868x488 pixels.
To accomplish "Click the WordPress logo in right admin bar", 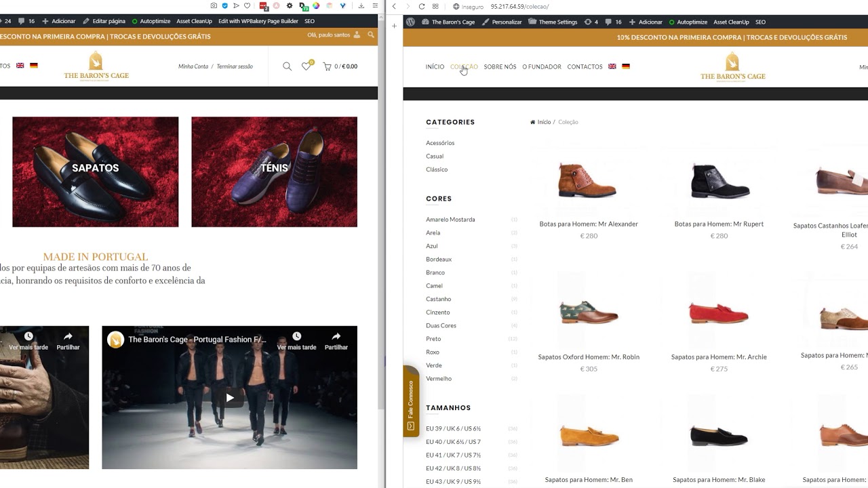I will tap(410, 22).
